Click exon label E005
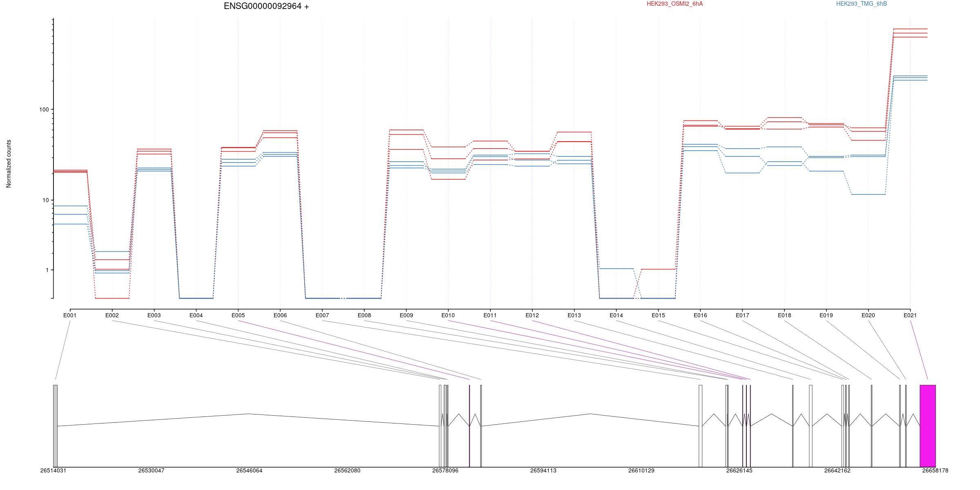Viewport: 980px width, 490px height. coord(238,316)
